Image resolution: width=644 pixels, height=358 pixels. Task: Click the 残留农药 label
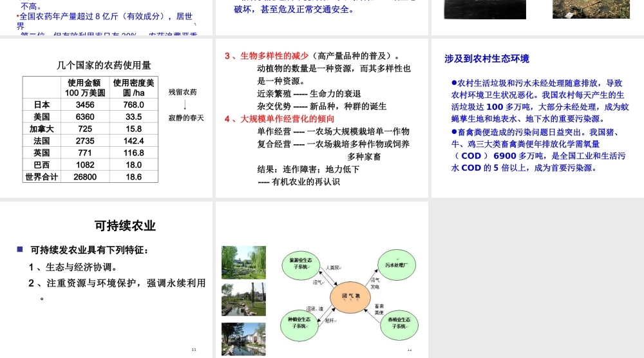183,92
